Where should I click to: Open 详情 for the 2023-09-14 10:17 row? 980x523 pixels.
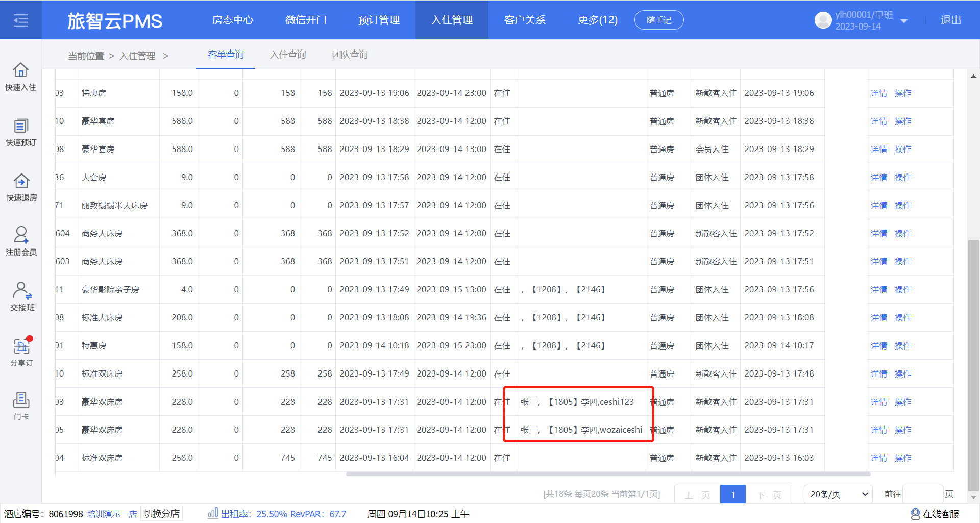click(x=878, y=346)
